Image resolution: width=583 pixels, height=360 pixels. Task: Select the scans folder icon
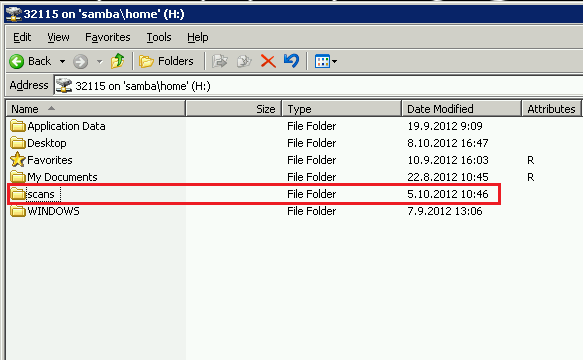pyautogui.click(x=17, y=194)
